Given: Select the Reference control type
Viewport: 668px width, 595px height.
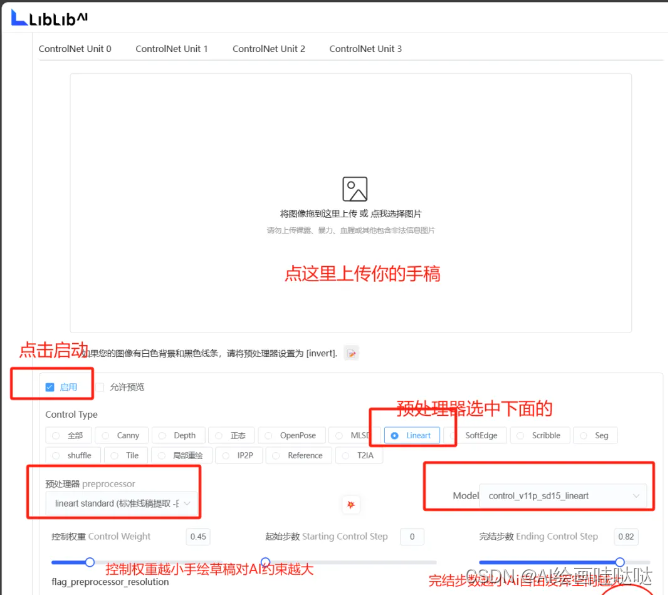Looking at the screenshot, I should [x=299, y=455].
